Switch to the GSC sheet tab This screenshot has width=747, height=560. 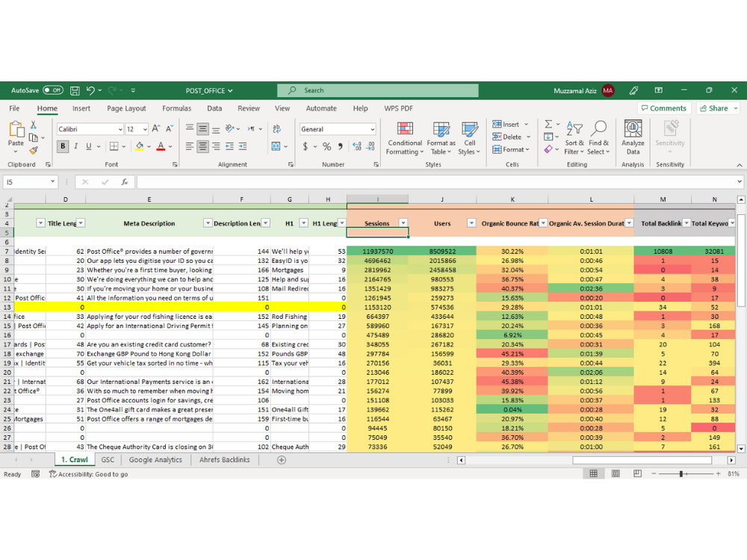108,459
